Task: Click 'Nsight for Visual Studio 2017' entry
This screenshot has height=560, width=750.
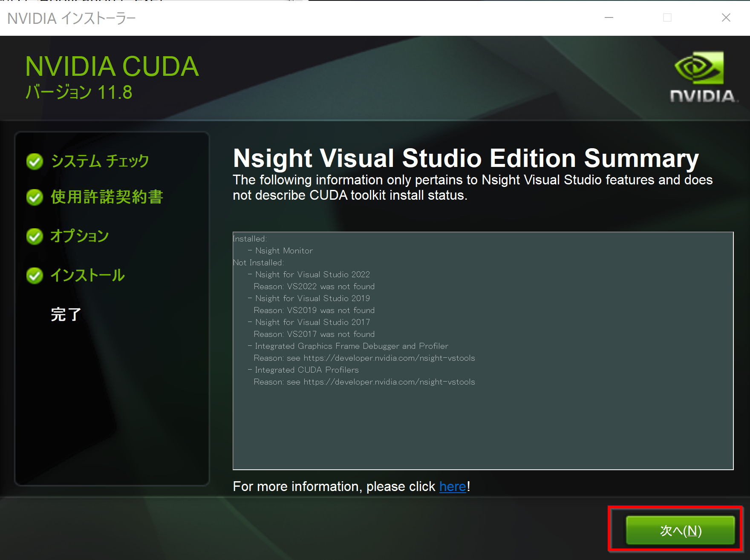Action: pyautogui.click(x=312, y=322)
